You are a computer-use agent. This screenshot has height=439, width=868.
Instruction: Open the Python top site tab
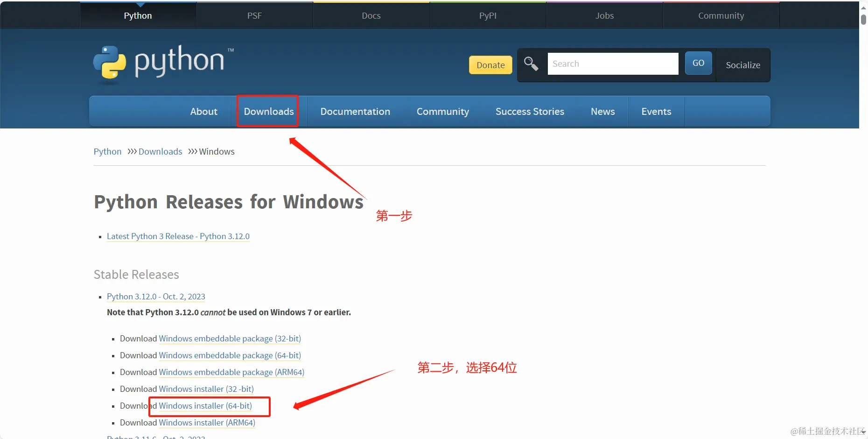(x=138, y=15)
